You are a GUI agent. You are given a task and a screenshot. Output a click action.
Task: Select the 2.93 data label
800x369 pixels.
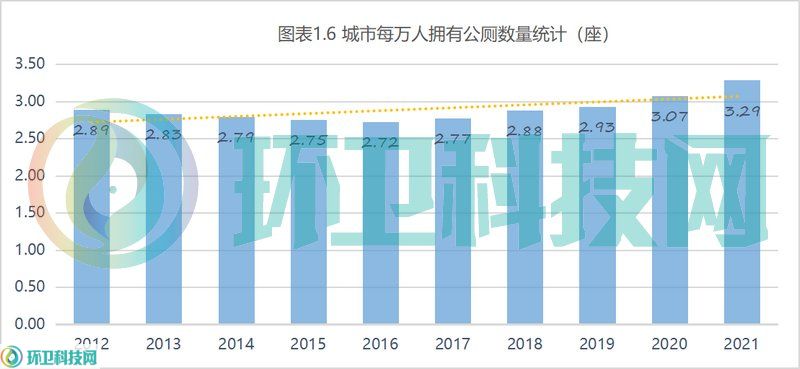pyautogui.click(x=597, y=127)
